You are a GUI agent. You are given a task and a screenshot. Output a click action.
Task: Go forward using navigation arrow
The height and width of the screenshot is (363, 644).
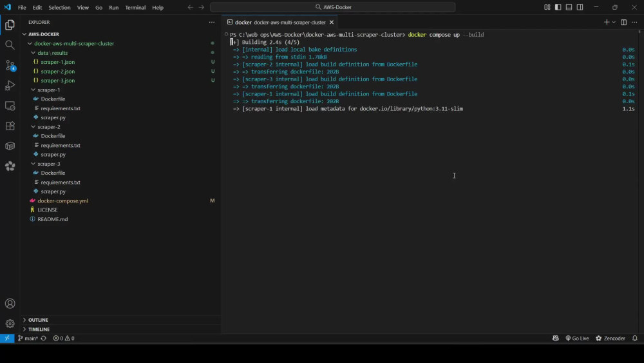point(201,7)
